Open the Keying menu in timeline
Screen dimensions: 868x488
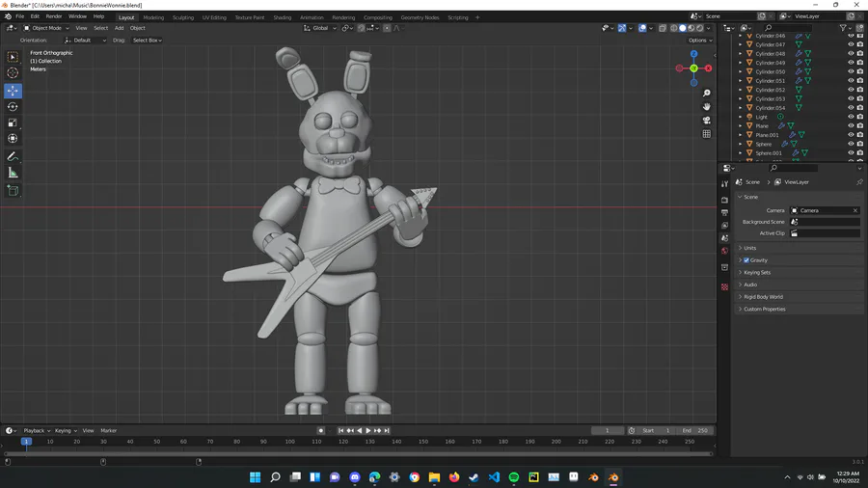click(66, 430)
